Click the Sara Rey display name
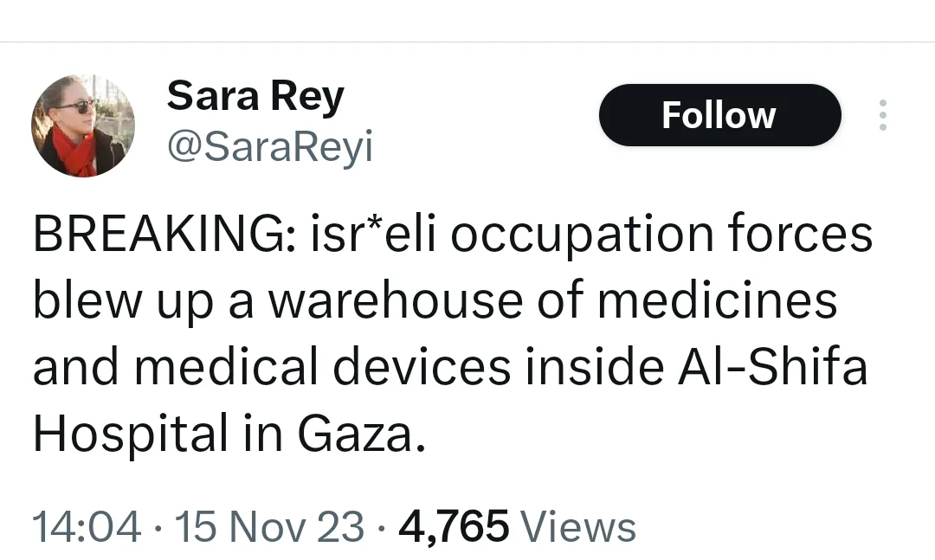The image size is (935, 560). (255, 96)
